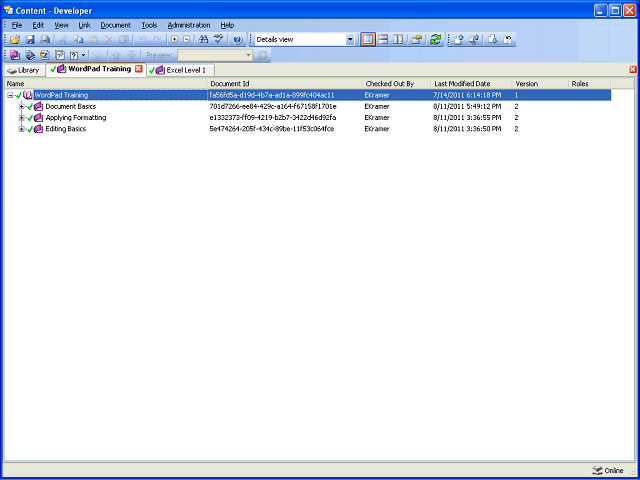
Task: Click the print preview toolbar icon
Action: [x=45, y=40]
